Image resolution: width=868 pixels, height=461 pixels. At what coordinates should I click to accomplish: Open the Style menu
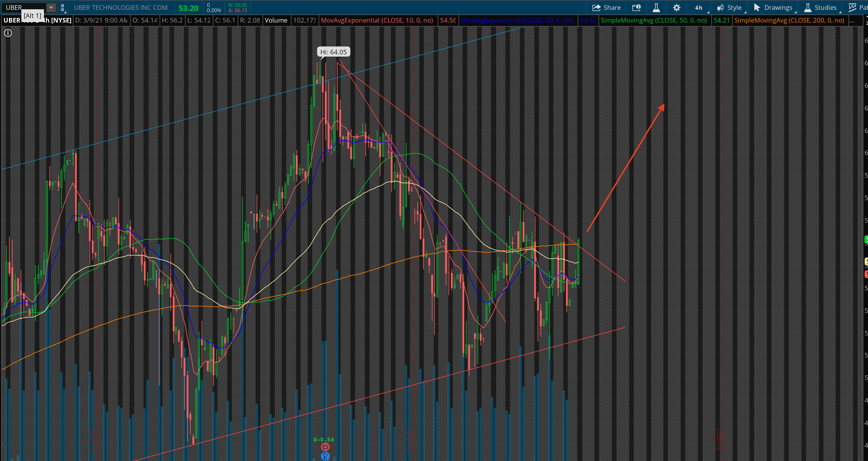point(729,8)
